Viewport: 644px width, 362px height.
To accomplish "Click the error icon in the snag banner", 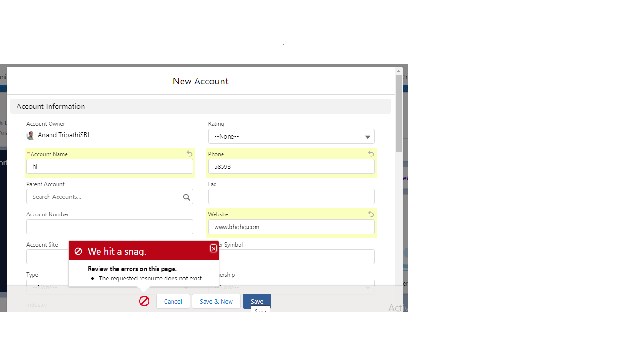I will [x=78, y=250].
